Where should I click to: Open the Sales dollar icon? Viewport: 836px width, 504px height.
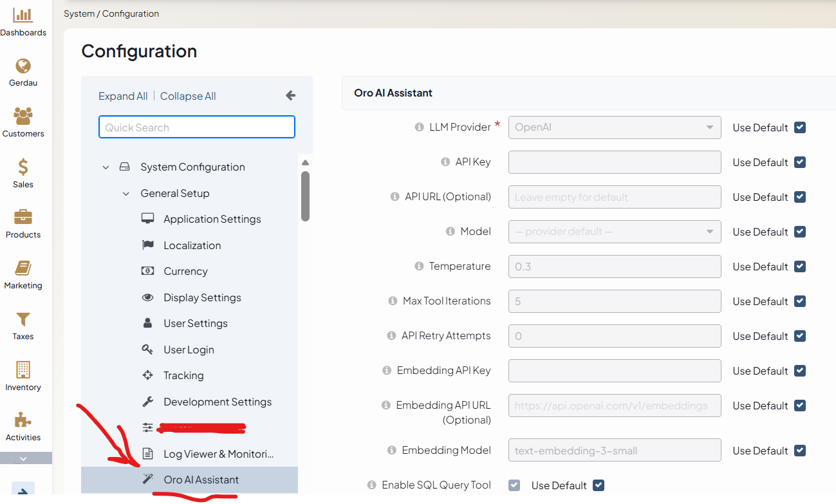coord(23,167)
